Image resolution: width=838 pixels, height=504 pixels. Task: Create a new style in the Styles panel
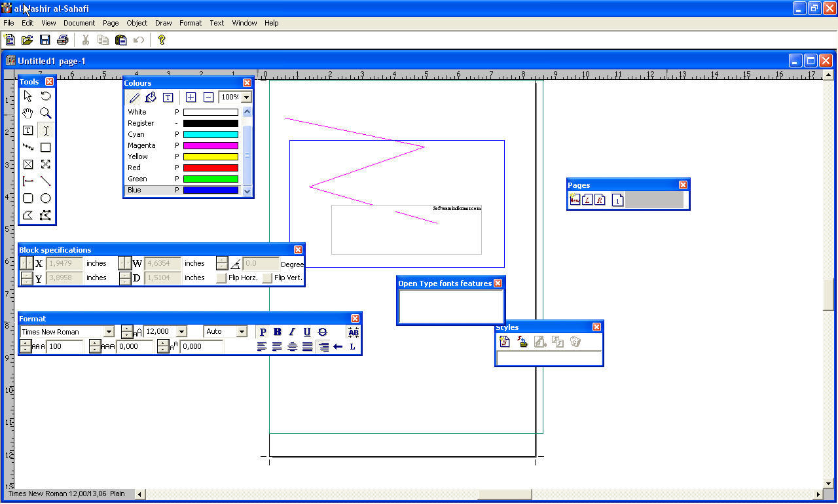[x=504, y=342]
